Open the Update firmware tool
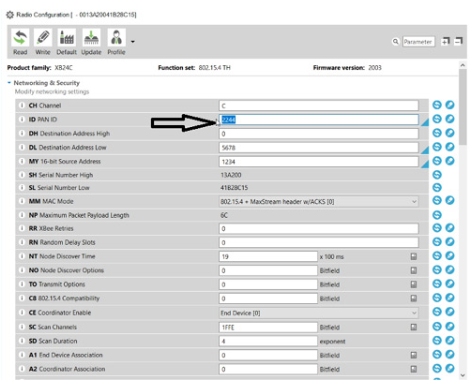 click(91, 42)
